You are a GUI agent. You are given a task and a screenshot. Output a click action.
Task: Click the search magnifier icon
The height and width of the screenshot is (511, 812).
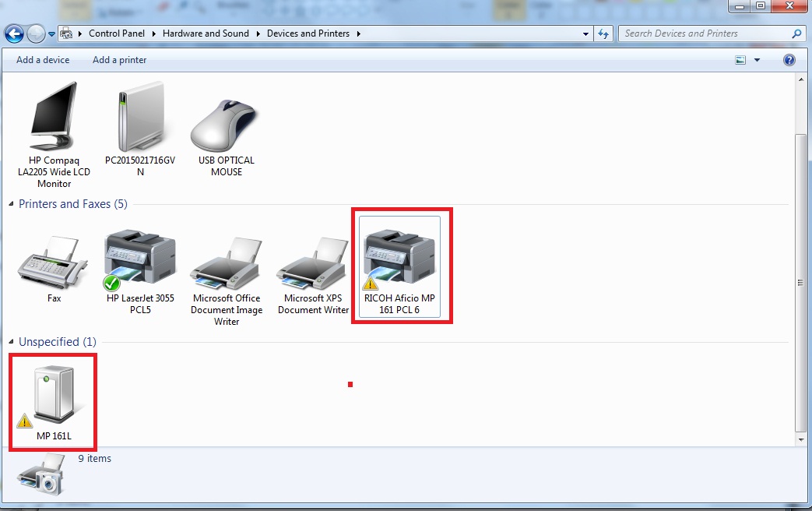point(796,33)
